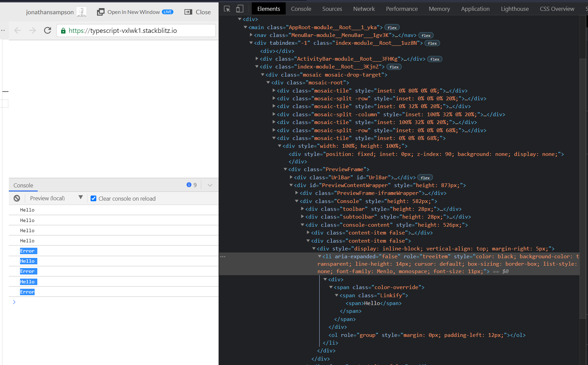Toggle the flex badge next to the UrlBar div
This screenshot has height=365, width=588.
click(x=425, y=177)
